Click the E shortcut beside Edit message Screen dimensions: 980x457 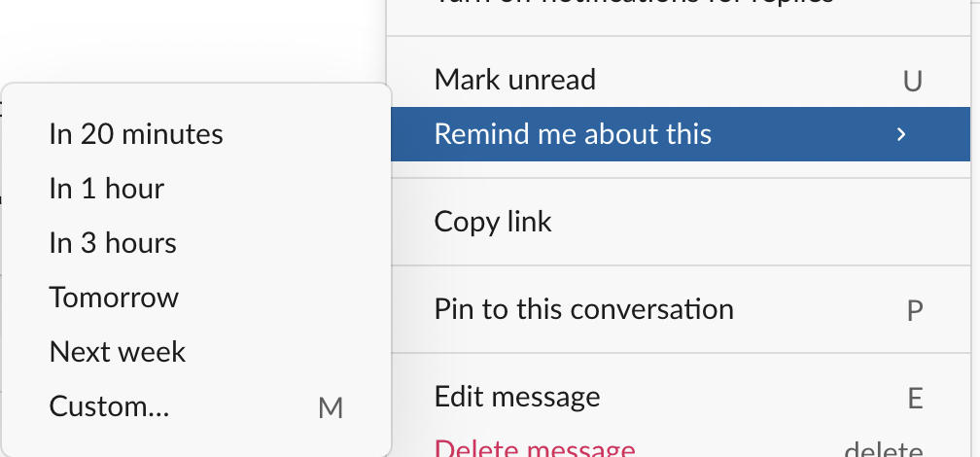click(x=915, y=399)
